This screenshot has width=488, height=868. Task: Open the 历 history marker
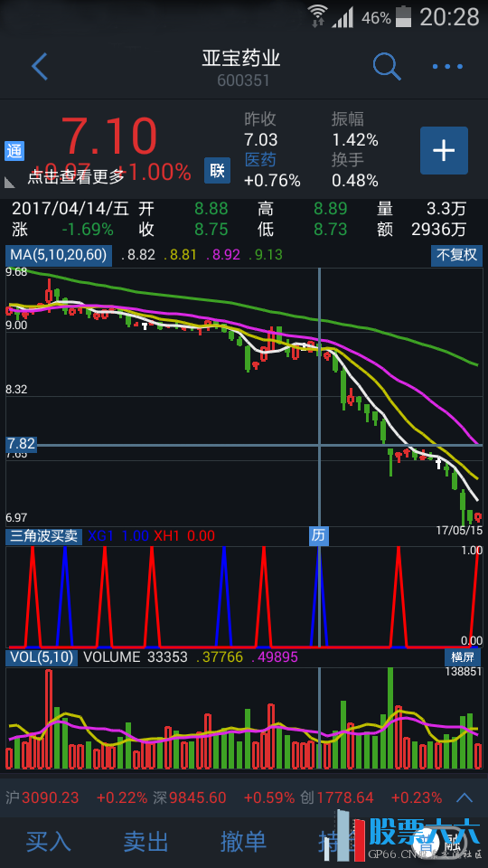(x=319, y=536)
